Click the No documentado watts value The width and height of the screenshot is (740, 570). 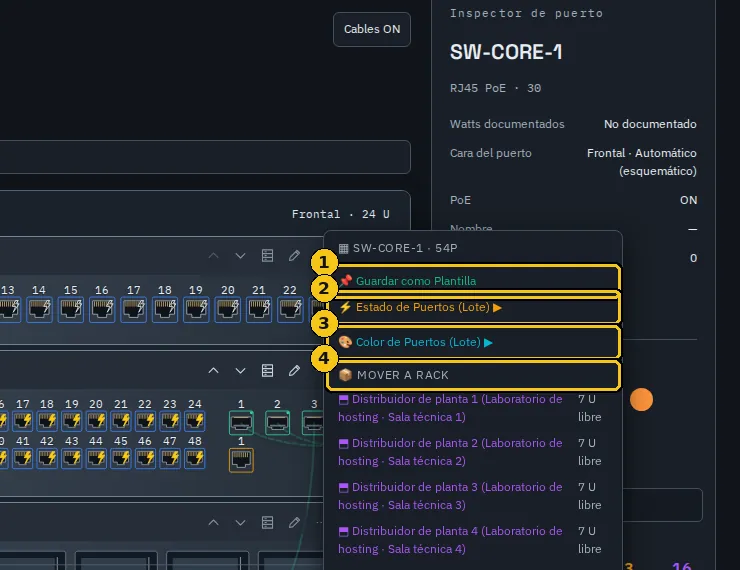(650, 124)
